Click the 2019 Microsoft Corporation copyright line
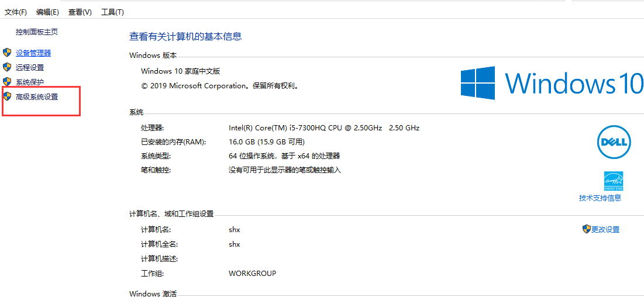 coord(220,86)
